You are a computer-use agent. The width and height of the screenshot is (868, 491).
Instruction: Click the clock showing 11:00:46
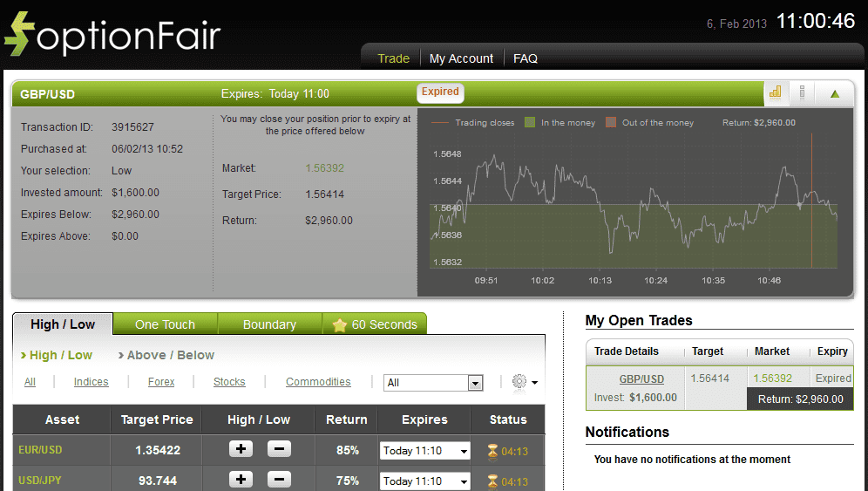[x=816, y=21]
